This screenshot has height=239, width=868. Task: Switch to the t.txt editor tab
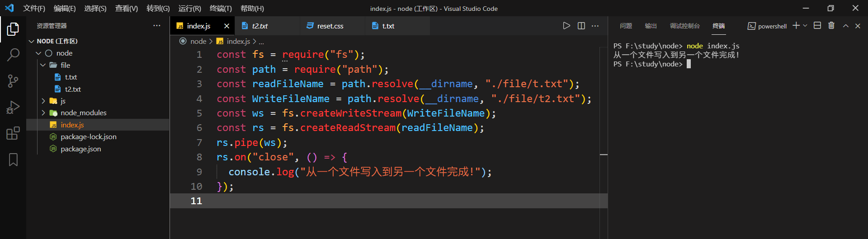(397, 26)
